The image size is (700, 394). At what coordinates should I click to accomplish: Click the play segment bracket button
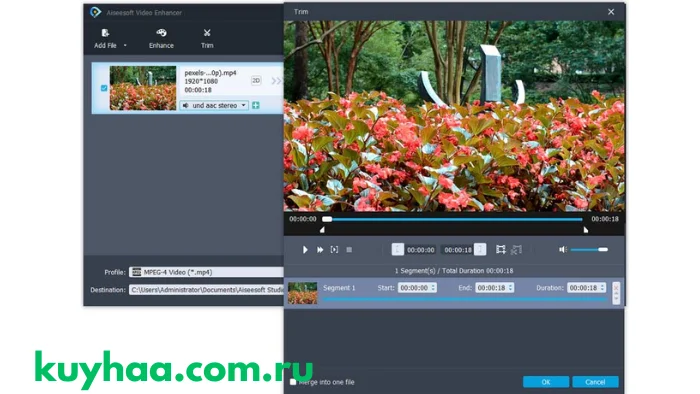(x=334, y=250)
